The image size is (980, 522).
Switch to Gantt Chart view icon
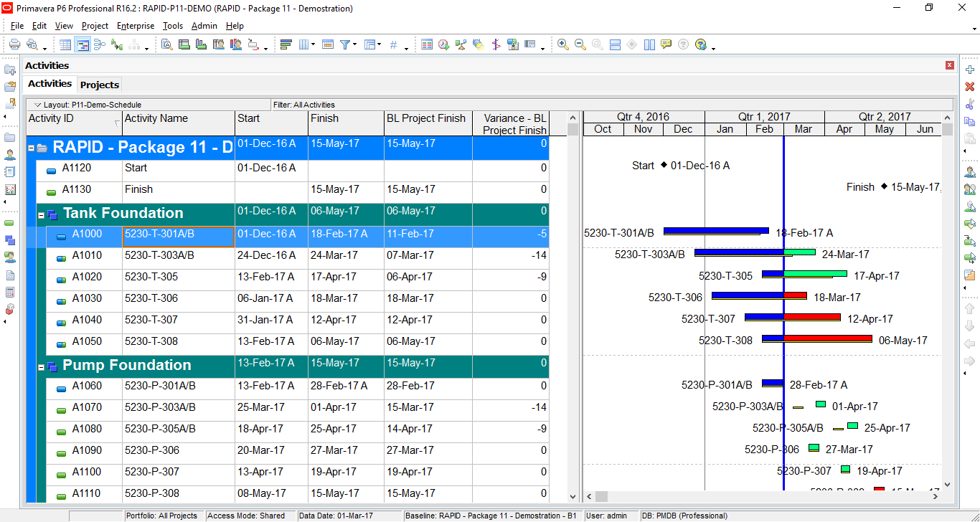[x=83, y=44]
